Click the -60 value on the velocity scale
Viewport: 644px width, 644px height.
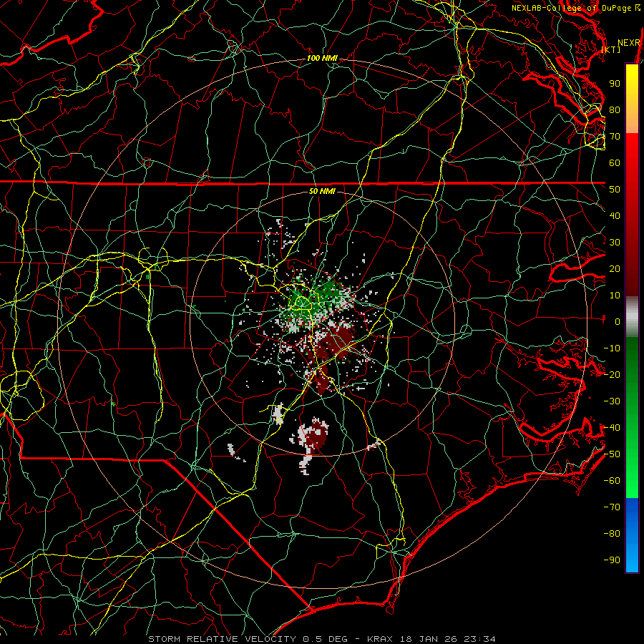[x=612, y=481]
